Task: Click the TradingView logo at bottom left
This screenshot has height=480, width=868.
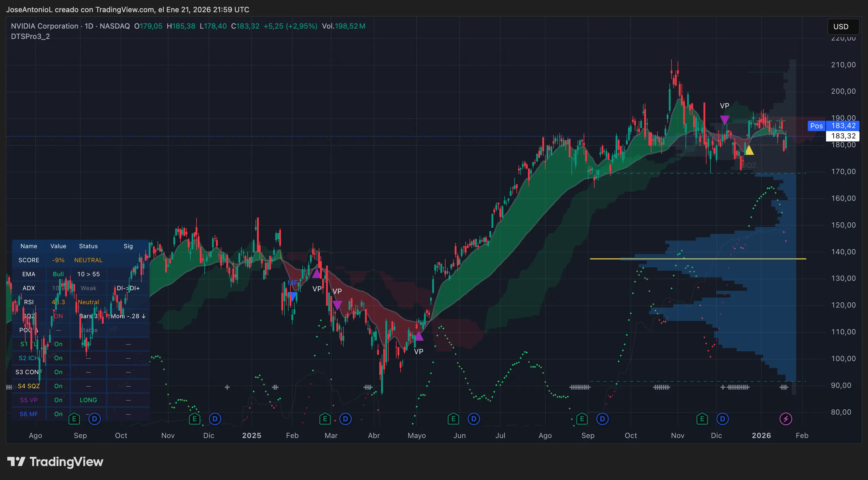Action: (x=55, y=461)
